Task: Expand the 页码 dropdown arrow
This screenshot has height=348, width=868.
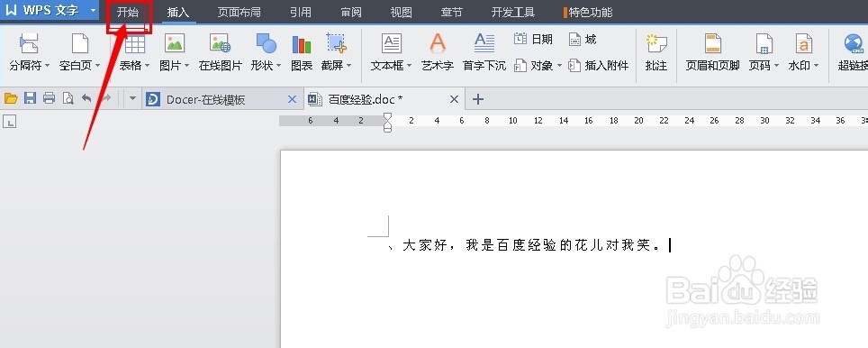Action: click(x=776, y=66)
